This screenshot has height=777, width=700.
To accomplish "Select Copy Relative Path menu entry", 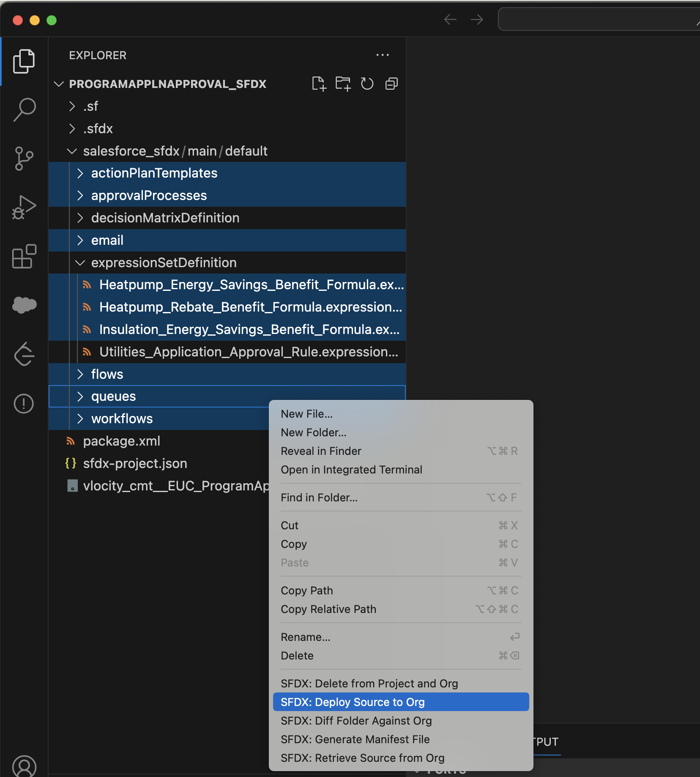I will tap(401, 609).
